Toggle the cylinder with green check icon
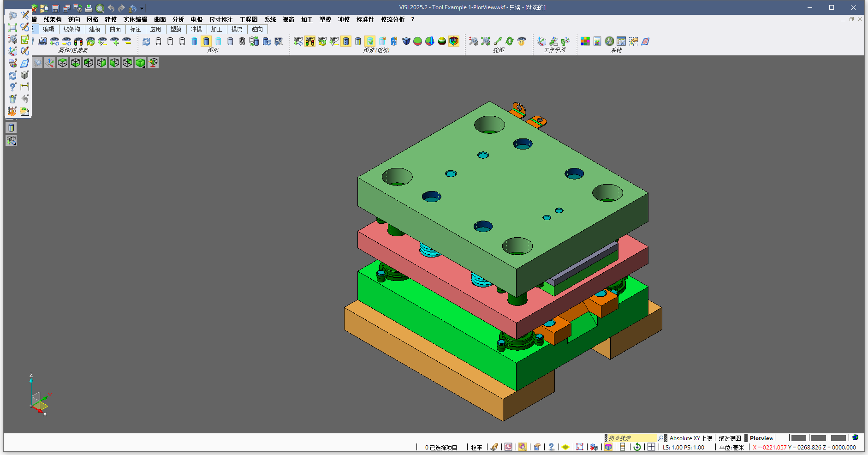This screenshot has height=455, width=868. point(370,42)
